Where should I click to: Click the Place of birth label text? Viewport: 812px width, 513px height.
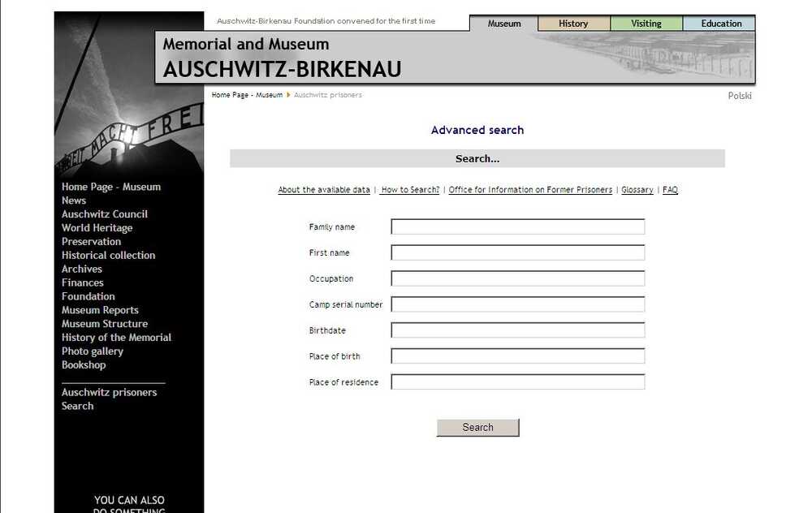pyautogui.click(x=335, y=356)
